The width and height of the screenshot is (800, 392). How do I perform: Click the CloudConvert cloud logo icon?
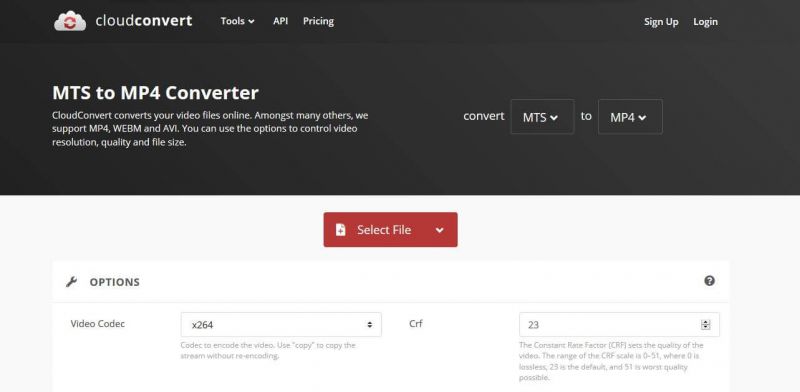coord(70,21)
